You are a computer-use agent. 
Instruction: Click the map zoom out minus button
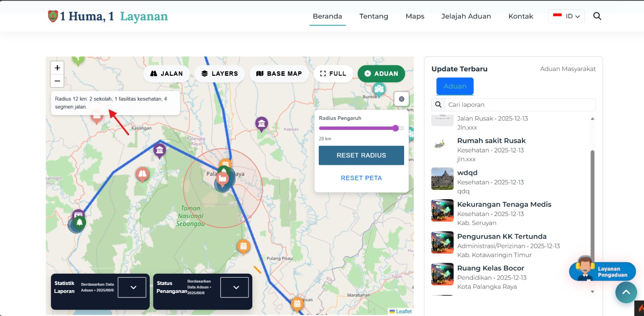click(x=57, y=81)
